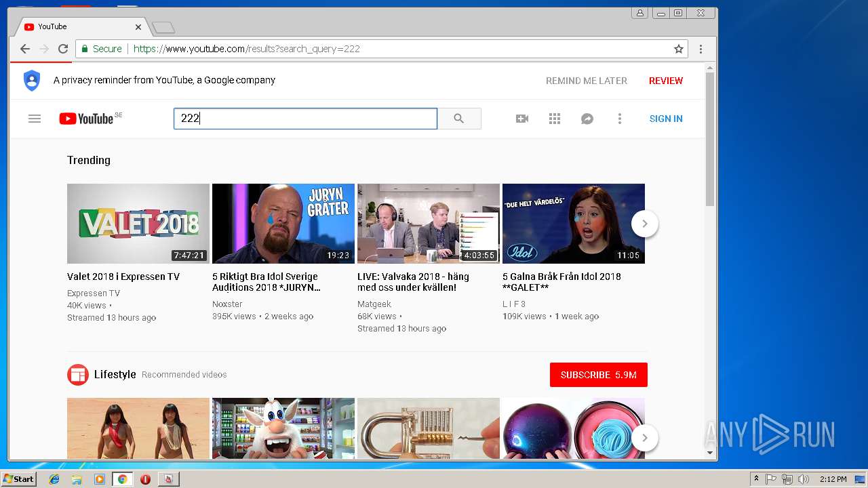868x488 pixels.
Task: Open Valet 2018 thumbnail
Action: (138, 224)
